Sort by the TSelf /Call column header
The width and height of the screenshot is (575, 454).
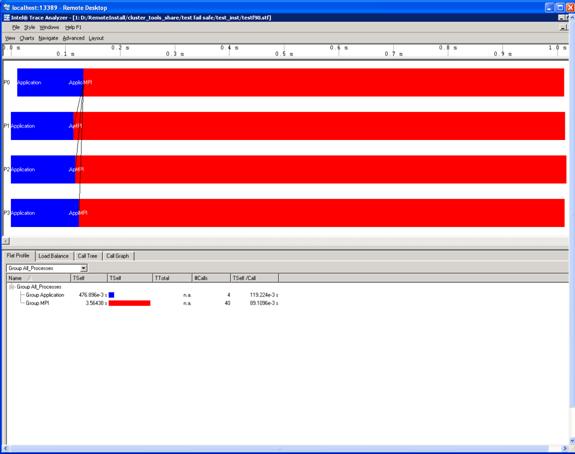click(254, 278)
